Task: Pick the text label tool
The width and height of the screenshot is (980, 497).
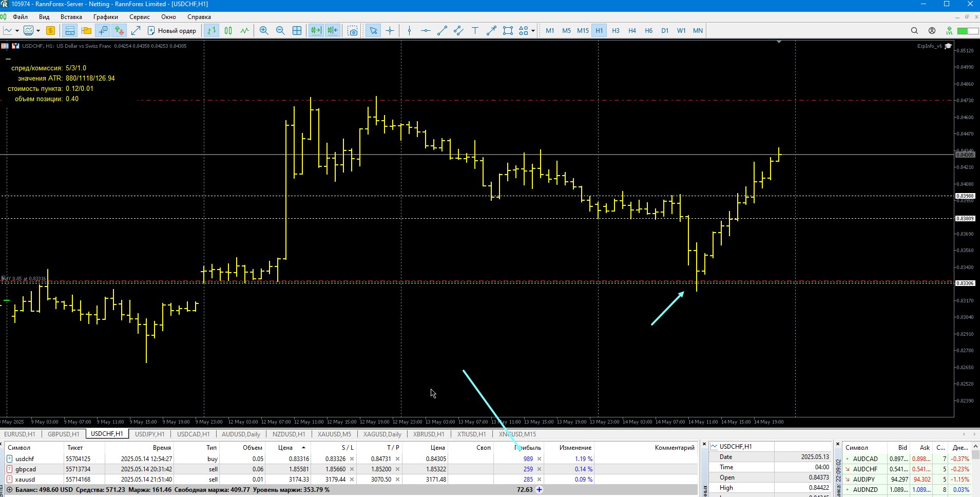Action: (475, 31)
